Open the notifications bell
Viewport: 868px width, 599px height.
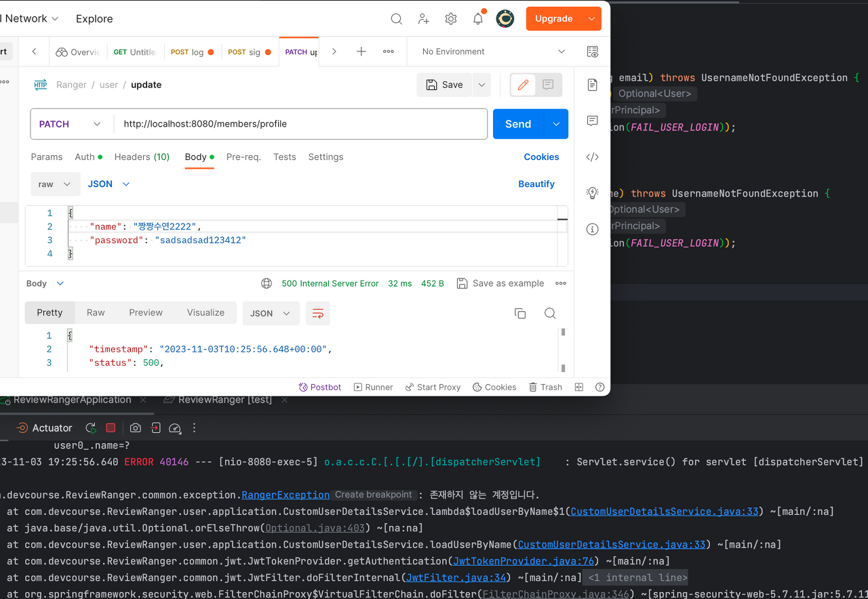pos(478,18)
